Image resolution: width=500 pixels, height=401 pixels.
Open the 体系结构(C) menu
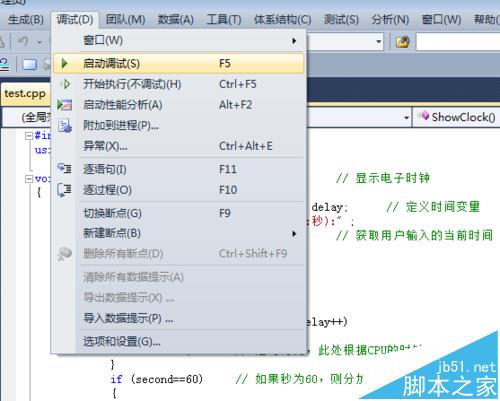[x=283, y=20]
